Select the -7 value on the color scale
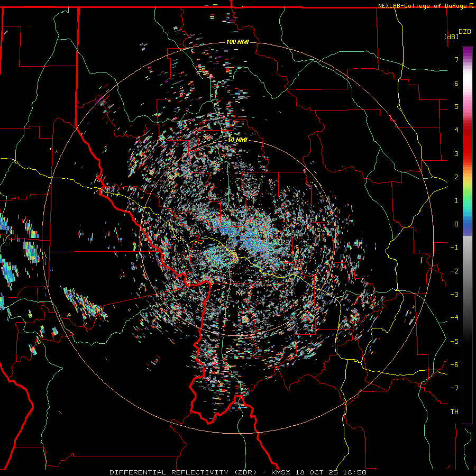Image resolution: width=476 pixels, height=476 pixels. point(454,388)
